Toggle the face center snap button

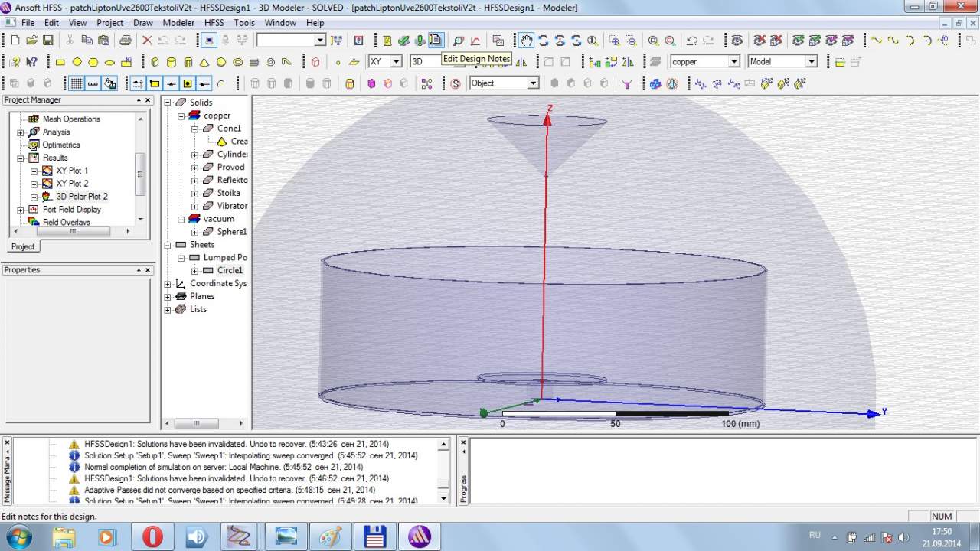click(x=188, y=83)
